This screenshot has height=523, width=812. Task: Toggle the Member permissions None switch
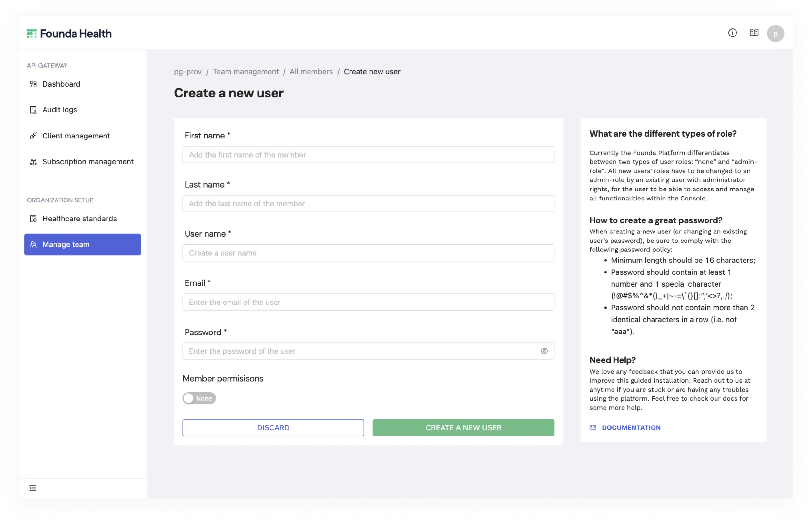199,398
